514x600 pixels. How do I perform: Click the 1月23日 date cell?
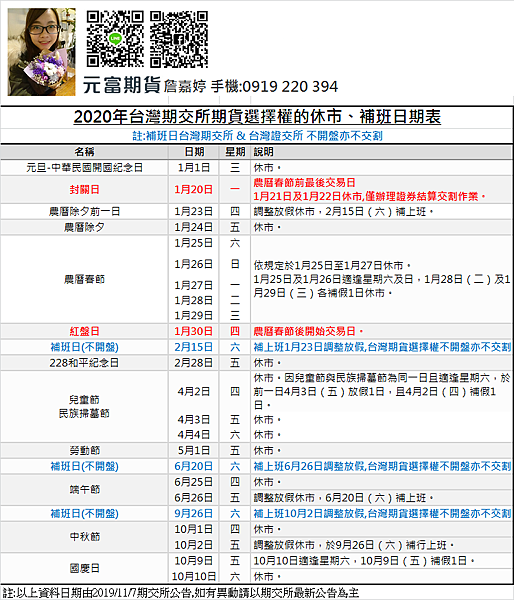194,212
